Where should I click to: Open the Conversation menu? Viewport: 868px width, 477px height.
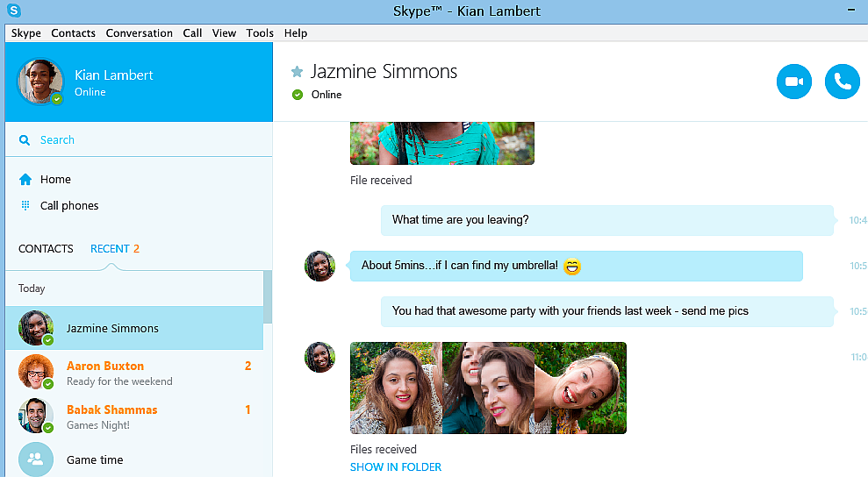(x=139, y=33)
